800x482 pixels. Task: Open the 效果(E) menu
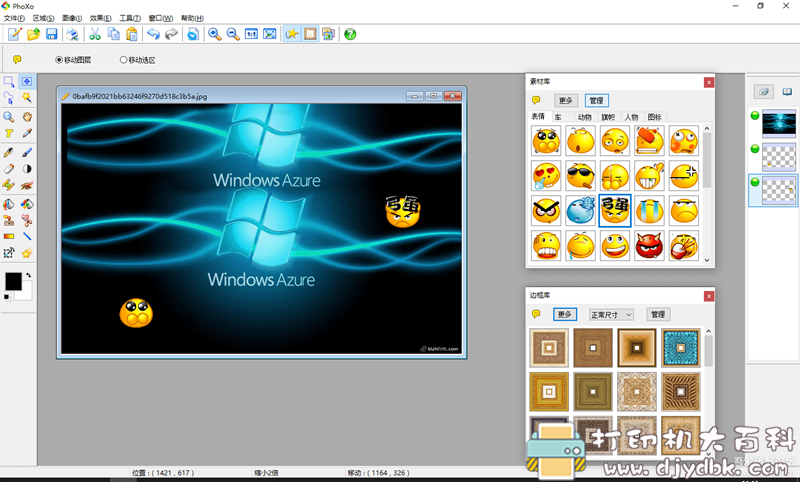[x=101, y=18]
